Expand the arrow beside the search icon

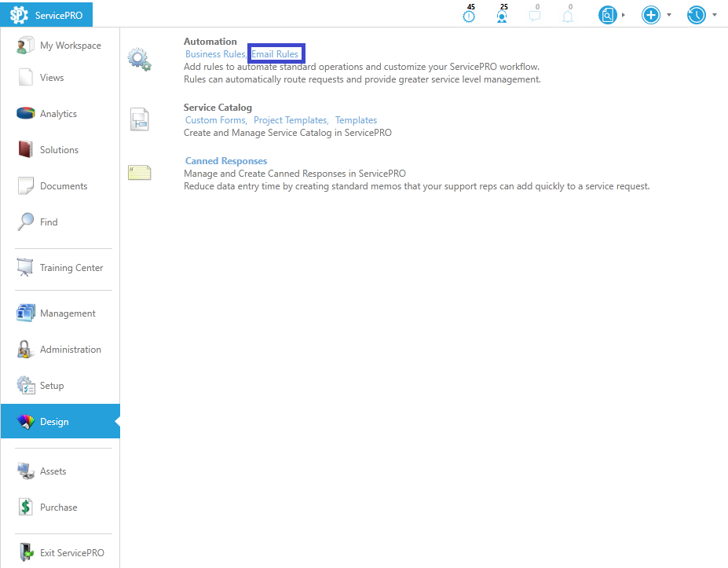623,15
